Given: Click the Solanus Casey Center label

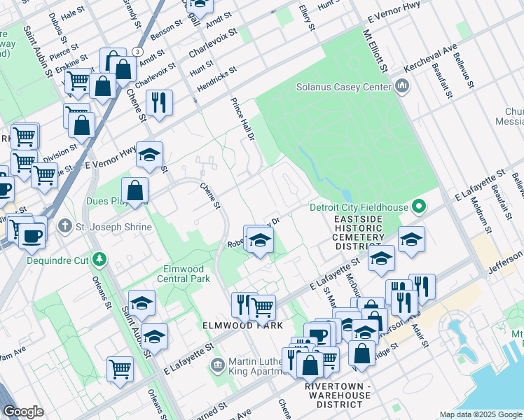Looking at the screenshot, I should (343, 87).
